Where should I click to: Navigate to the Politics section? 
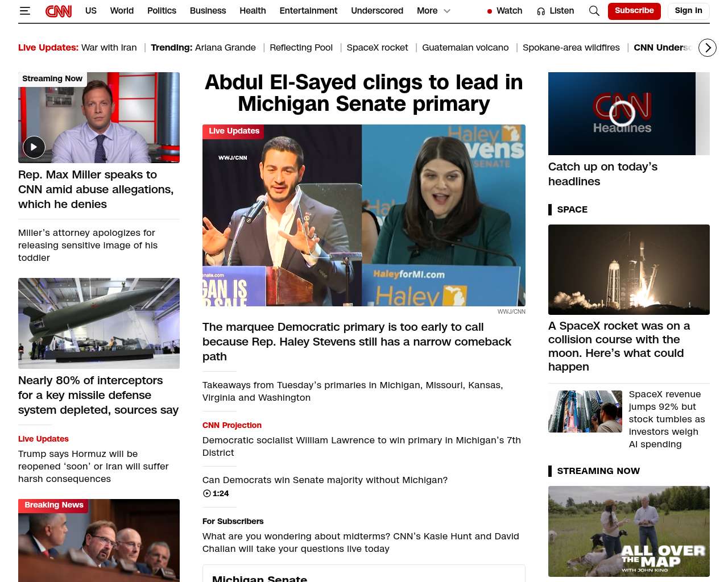point(162,11)
